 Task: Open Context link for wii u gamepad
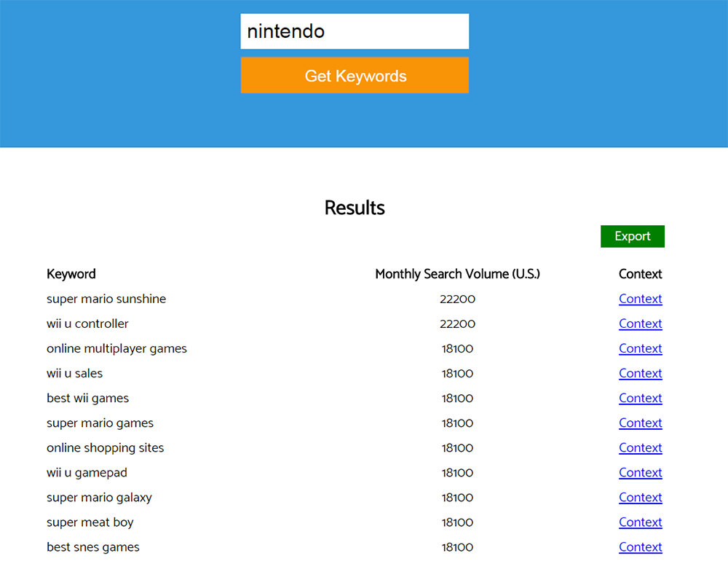click(x=640, y=473)
